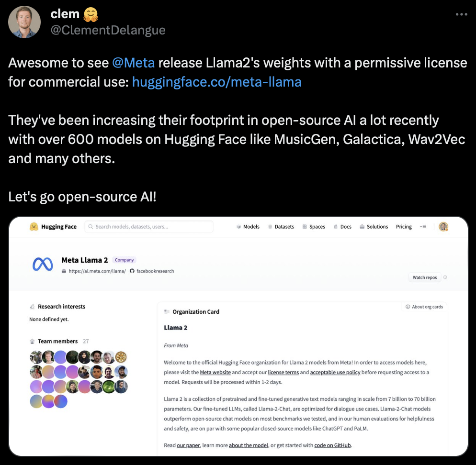The height and width of the screenshot is (465, 476).
Task: Open the license terms link
Action: 283,372
